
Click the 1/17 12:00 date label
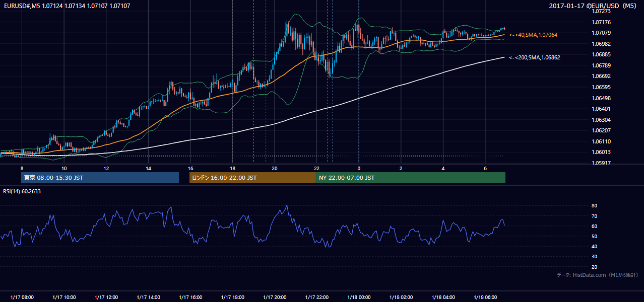(x=106, y=297)
